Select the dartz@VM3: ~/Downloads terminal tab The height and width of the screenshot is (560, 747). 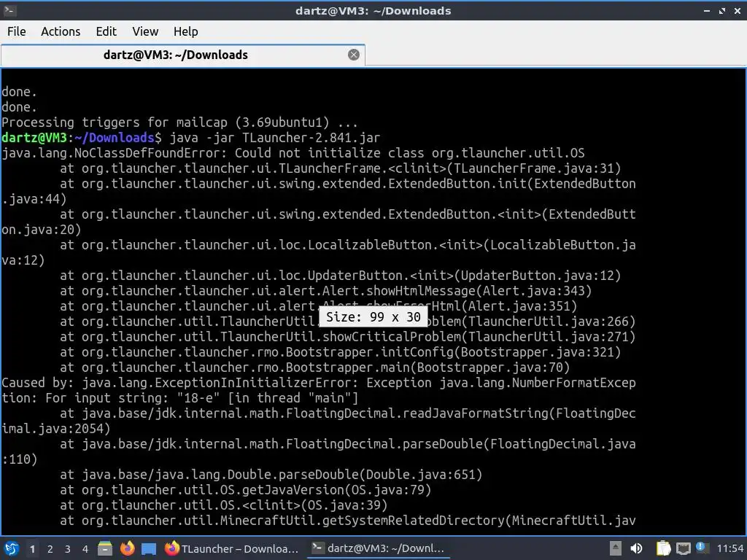tap(183, 55)
